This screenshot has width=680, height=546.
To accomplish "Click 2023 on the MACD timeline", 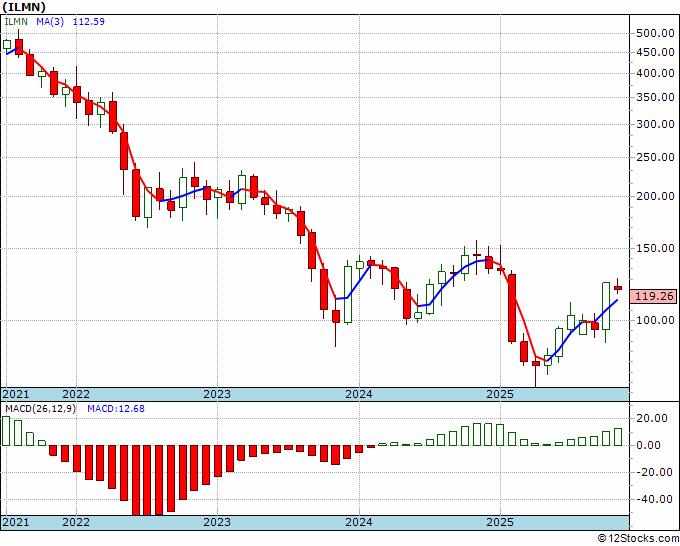I will 217,522.
